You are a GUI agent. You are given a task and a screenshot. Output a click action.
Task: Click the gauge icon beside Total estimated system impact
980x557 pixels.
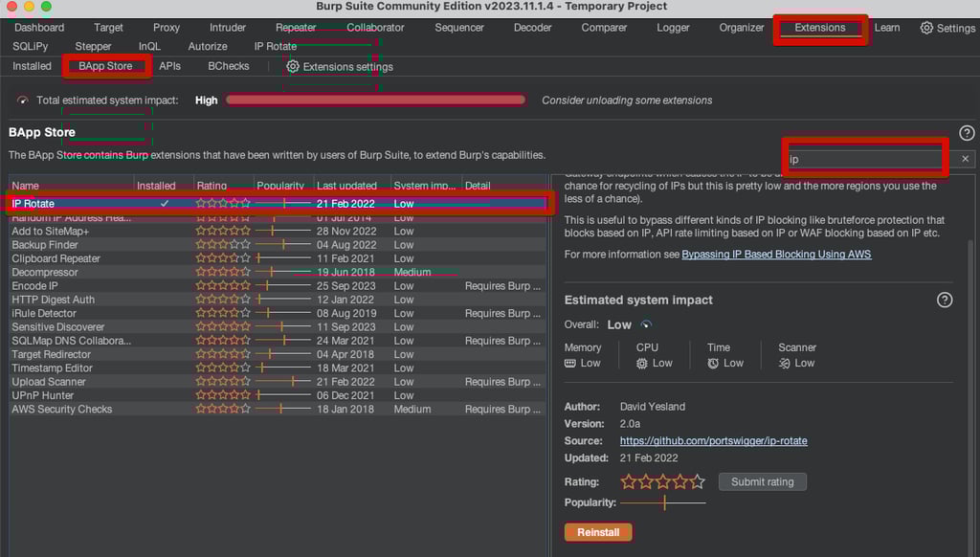click(23, 100)
